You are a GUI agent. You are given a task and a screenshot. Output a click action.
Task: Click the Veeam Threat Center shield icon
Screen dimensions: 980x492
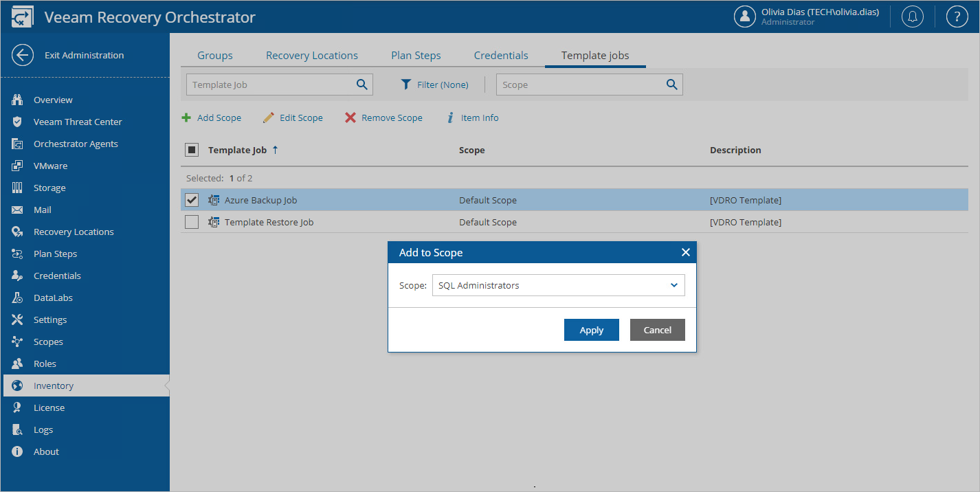tap(18, 122)
